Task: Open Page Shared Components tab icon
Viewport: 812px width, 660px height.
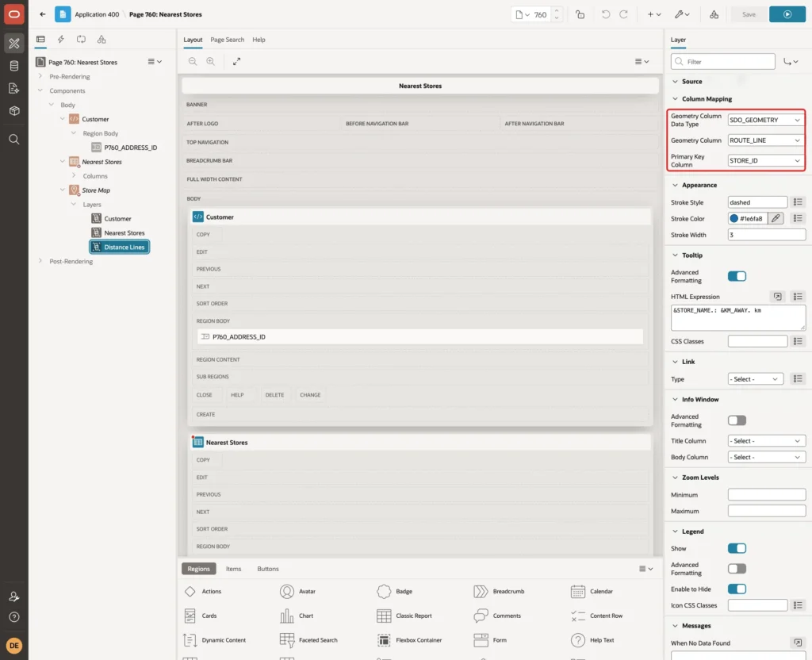Action: point(101,40)
